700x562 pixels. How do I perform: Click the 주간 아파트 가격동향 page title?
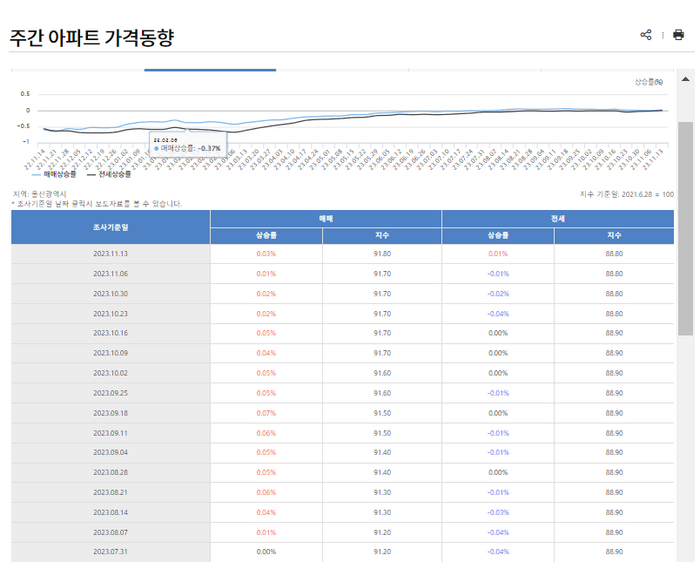(x=92, y=38)
